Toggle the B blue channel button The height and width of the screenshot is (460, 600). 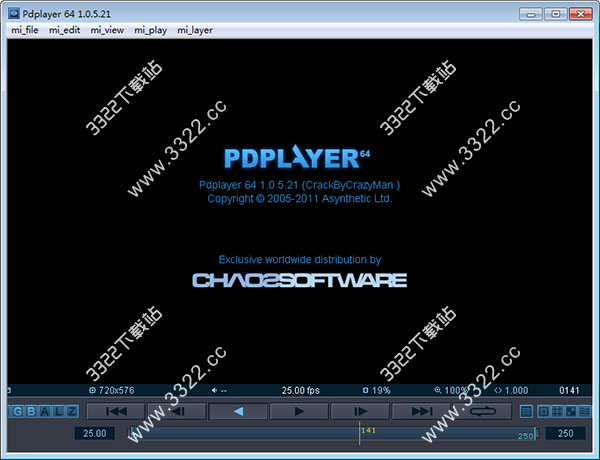click(x=31, y=411)
